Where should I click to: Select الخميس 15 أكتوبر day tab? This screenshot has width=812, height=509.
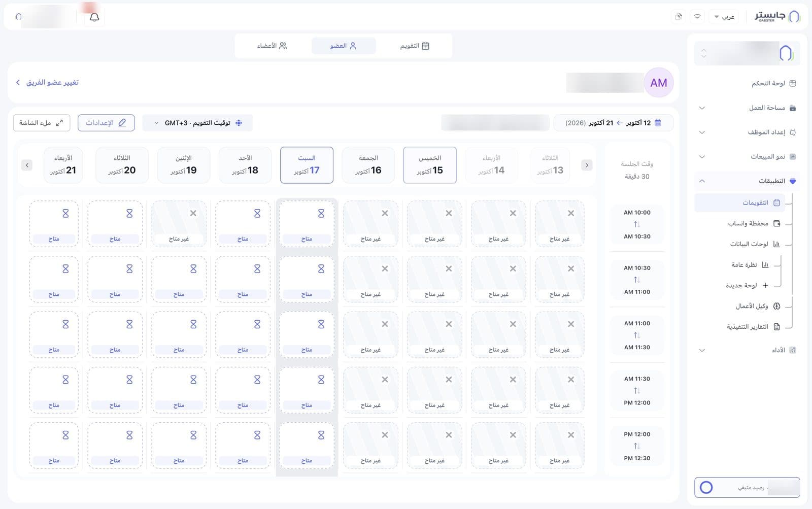(430, 165)
